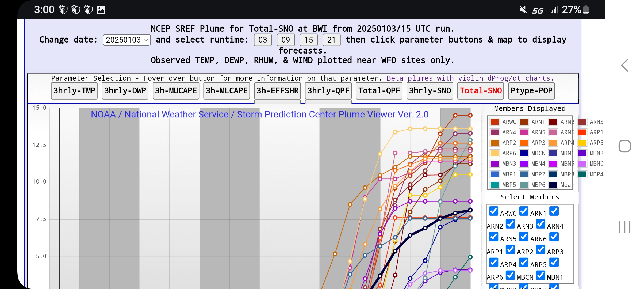Viewport: 644px width, 289px height.
Task: Click the ARP5 legend color swatch
Action: point(582,143)
